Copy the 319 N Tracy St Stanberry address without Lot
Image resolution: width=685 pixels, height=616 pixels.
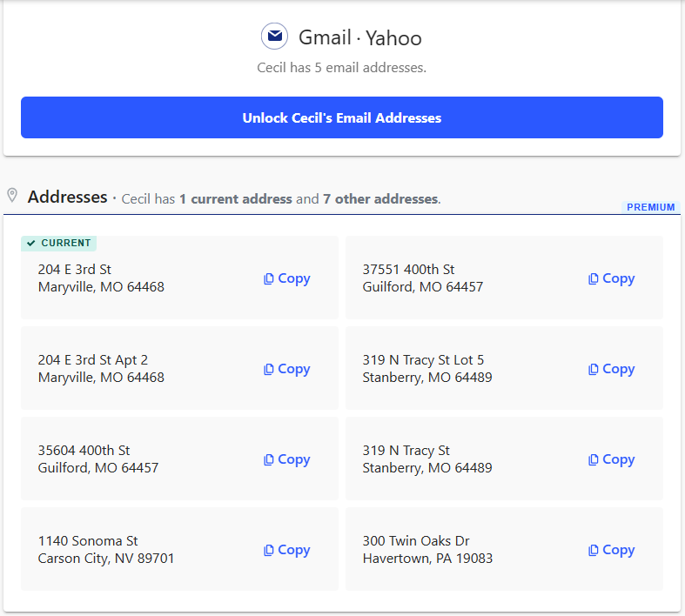tap(611, 459)
